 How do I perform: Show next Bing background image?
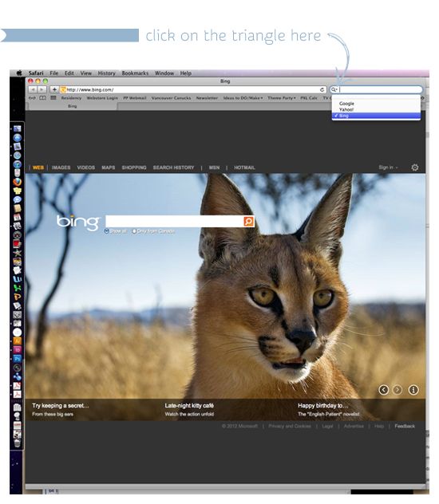(x=397, y=390)
